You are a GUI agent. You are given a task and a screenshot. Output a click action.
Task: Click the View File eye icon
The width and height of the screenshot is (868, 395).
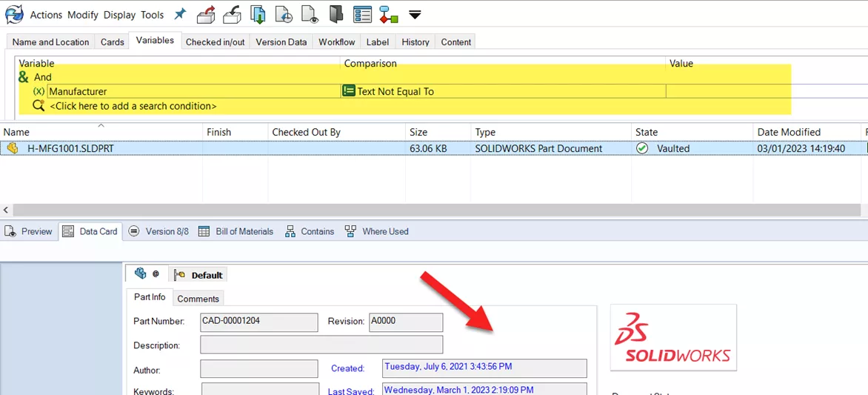pyautogui.click(x=310, y=14)
